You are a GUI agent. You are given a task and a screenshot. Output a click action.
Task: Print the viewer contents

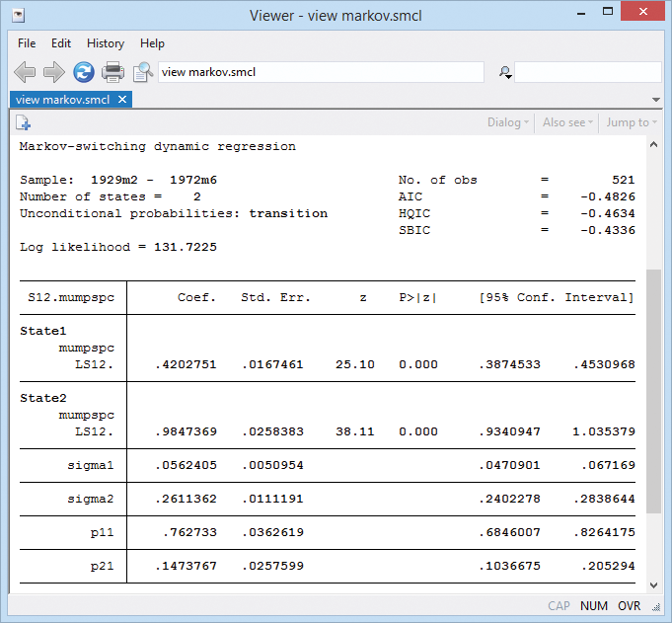tap(112, 72)
